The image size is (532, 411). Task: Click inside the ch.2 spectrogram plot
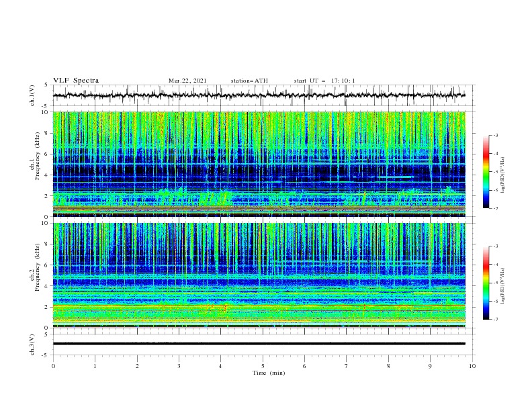click(x=259, y=275)
